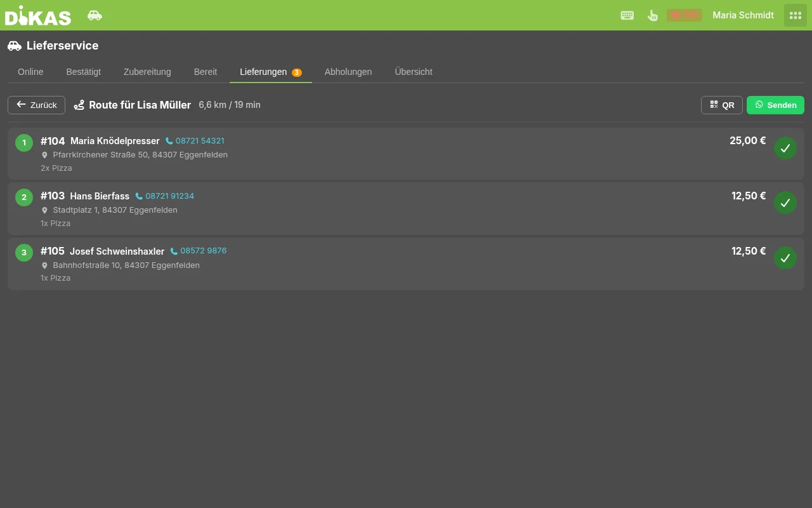The width and height of the screenshot is (812, 508).
Task: Mark order #104 as delivered
Action: pyautogui.click(x=785, y=148)
